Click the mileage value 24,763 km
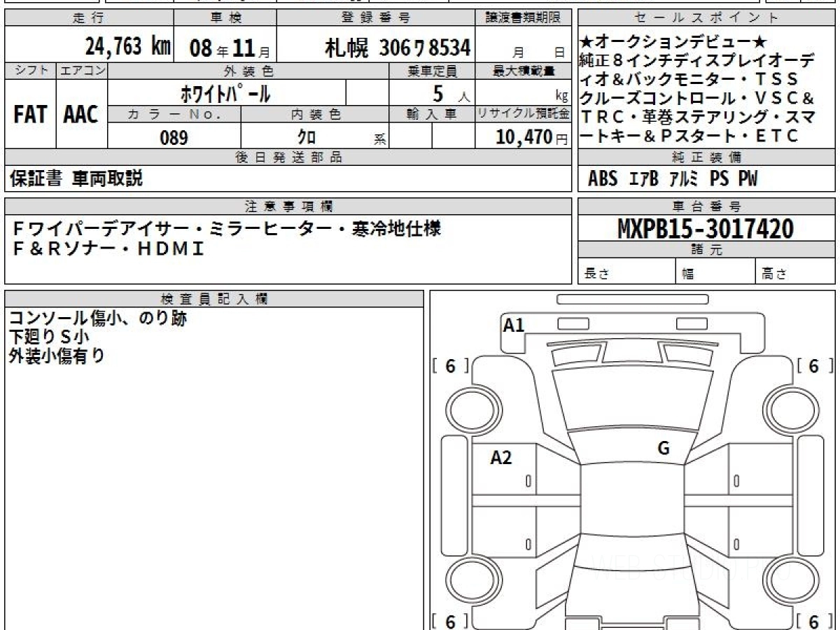840x630 pixels. (x=128, y=47)
